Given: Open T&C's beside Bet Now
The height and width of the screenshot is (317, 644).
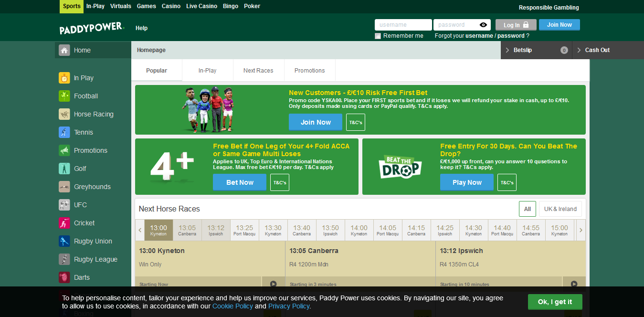Looking at the screenshot, I should click(280, 182).
